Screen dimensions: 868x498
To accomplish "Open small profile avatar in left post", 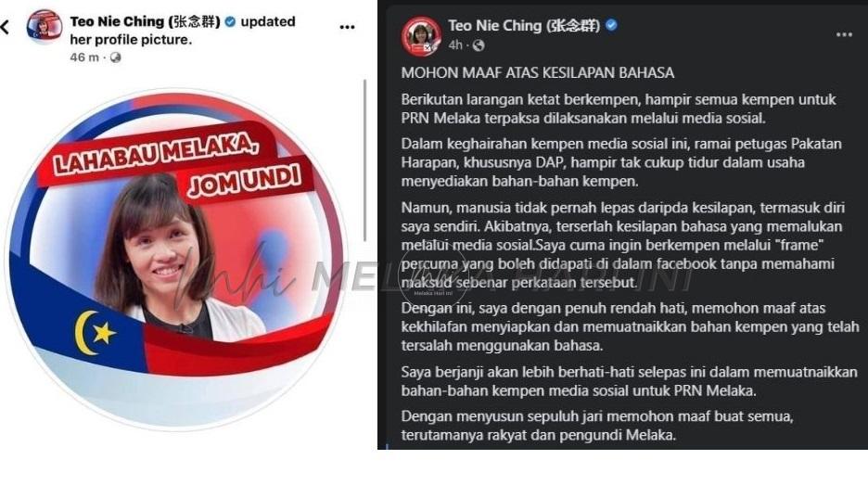I will click(x=45, y=26).
